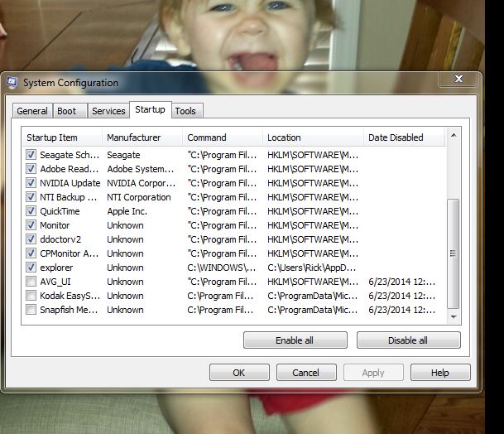504x434 pixels.
Task: Open Help for System Configuration
Action: (x=440, y=373)
